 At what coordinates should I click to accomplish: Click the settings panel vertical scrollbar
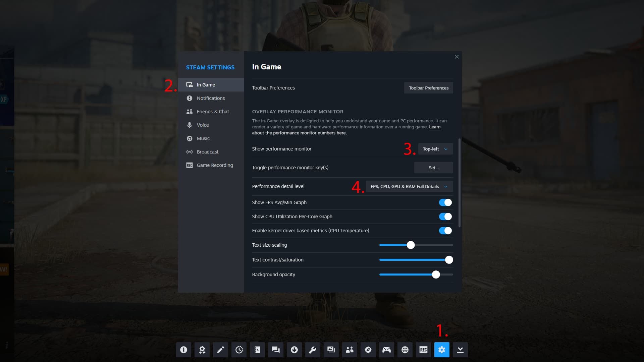[459, 182]
